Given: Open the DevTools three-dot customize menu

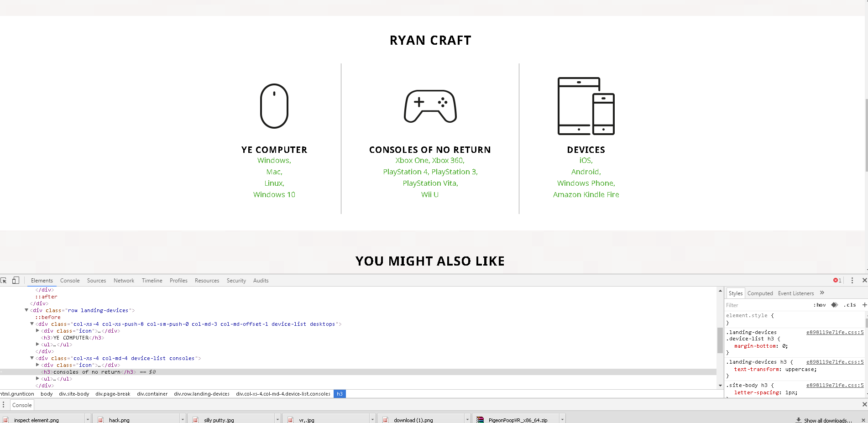Looking at the screenshot, I should [852, 280].
